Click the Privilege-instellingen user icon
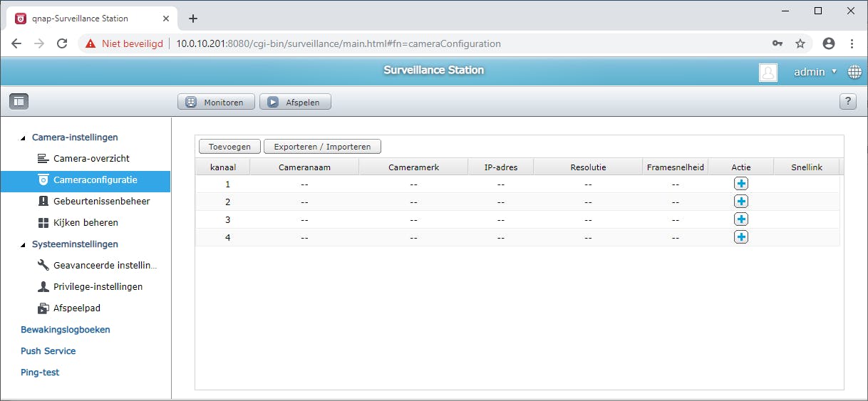Viewport: 868px width, 401px height. 42,287
